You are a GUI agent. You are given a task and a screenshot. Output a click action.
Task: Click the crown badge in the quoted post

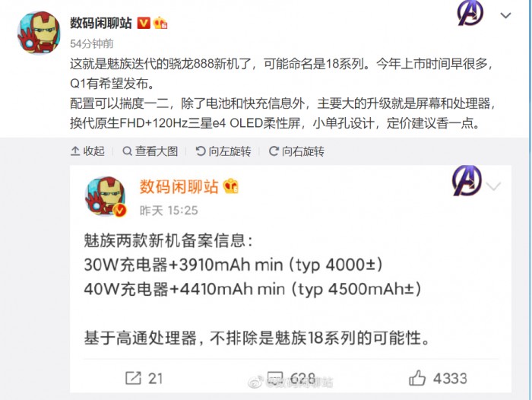(231, 186)
